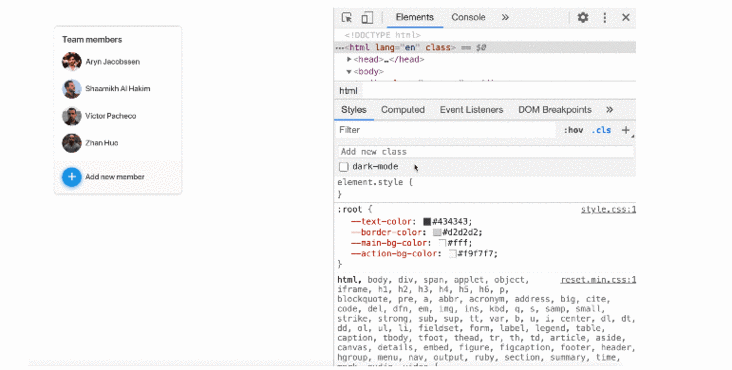Show more panes next to DOM Breakpoints
Viewport: 732px width, 370px height.
click(609, 110)
